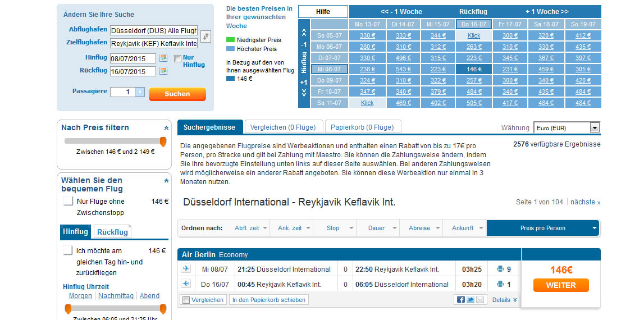Viewport: 644px width, 320px height.
Task: Click In den Papierkorb schieben
Action: (x=269, y=300)
